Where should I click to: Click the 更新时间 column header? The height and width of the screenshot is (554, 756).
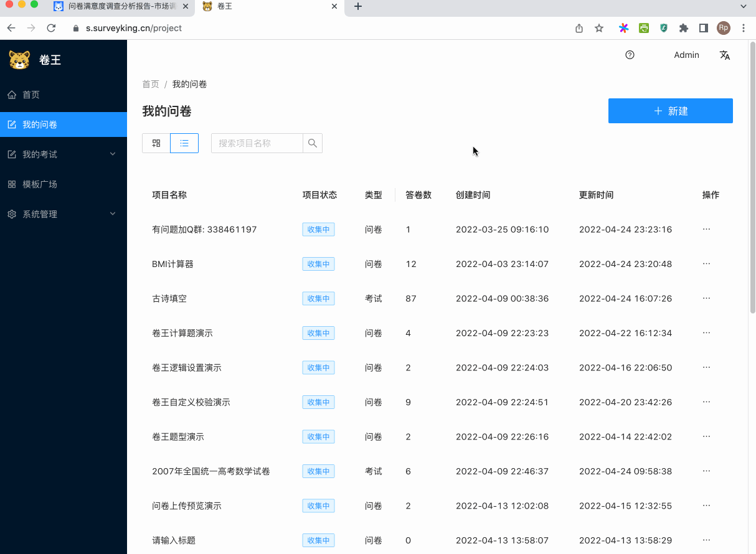(x=597, y=195)
